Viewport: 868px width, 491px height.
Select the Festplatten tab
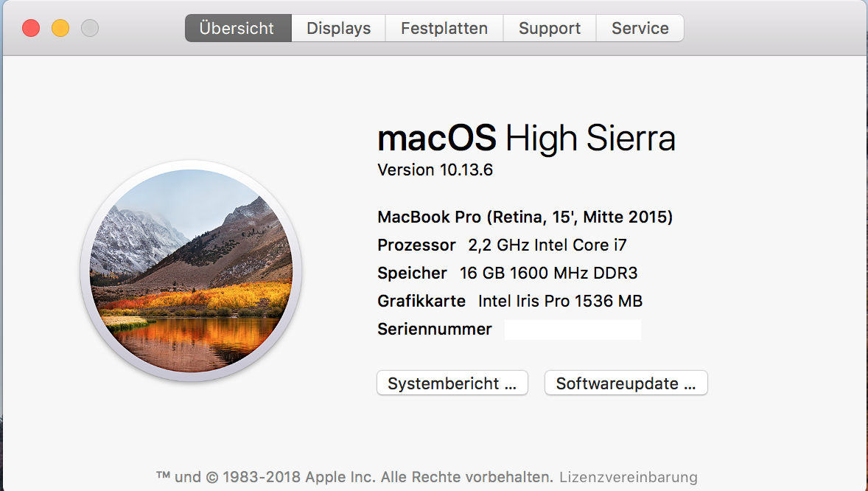444,29
